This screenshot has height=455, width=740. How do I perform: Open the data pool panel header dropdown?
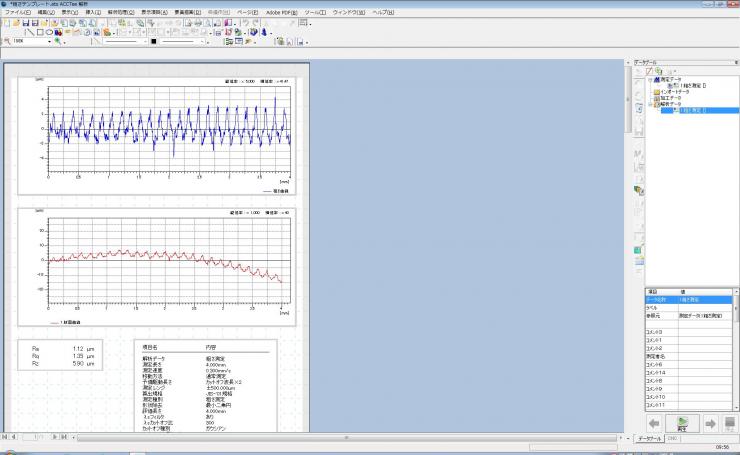click(x=736, y=62)
